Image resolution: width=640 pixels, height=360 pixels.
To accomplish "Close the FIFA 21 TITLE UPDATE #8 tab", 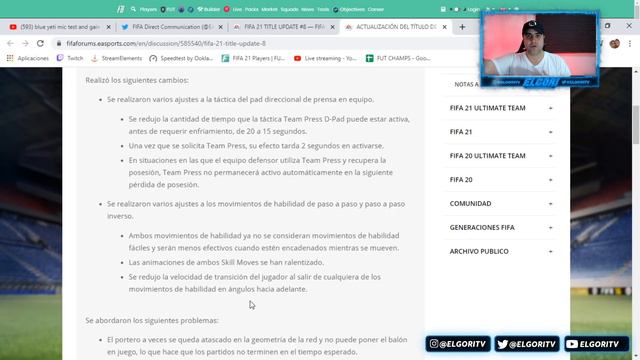I will point(333,27).
